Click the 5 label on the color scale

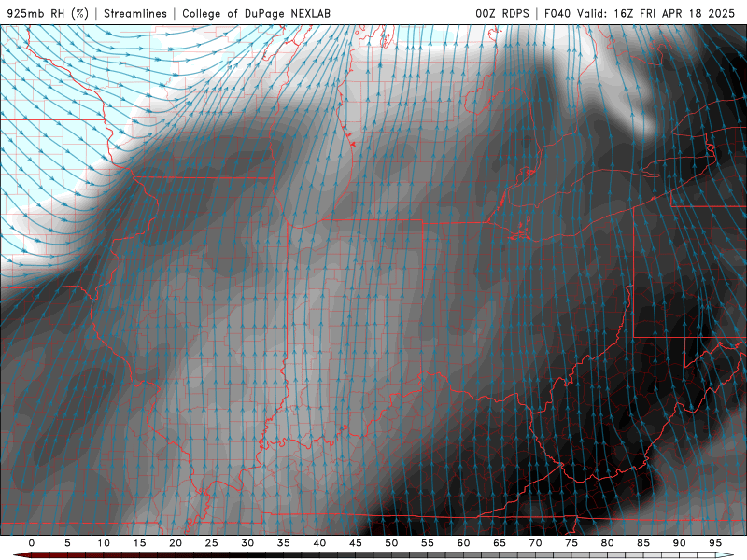[x=67, y=543]
